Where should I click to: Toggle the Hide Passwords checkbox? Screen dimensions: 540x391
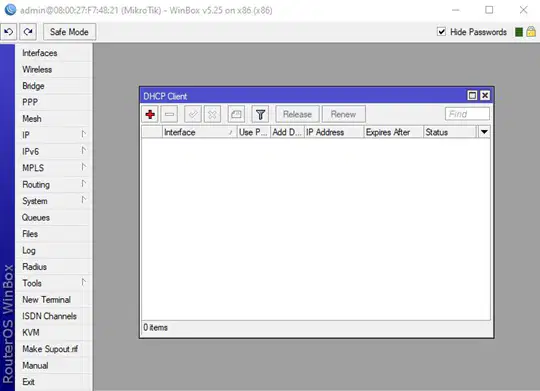click(442, 32)
